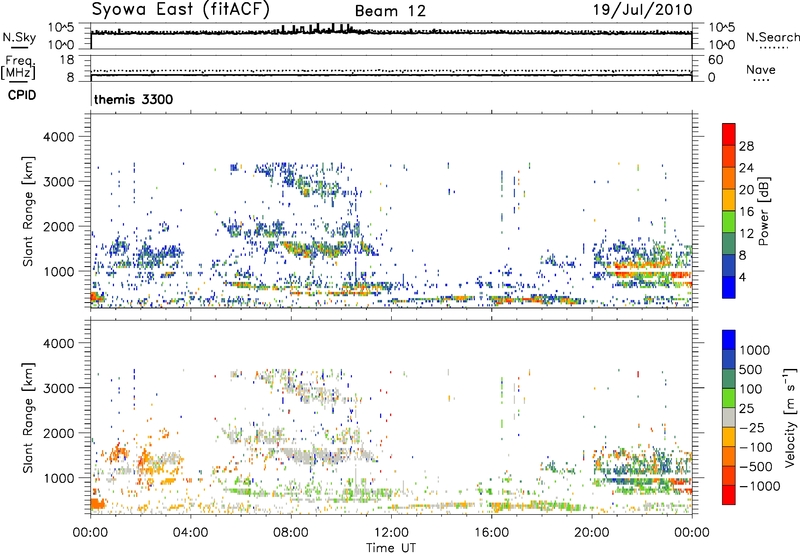
Task: Select the red top segment of Power colorbar
Action: 729,134
